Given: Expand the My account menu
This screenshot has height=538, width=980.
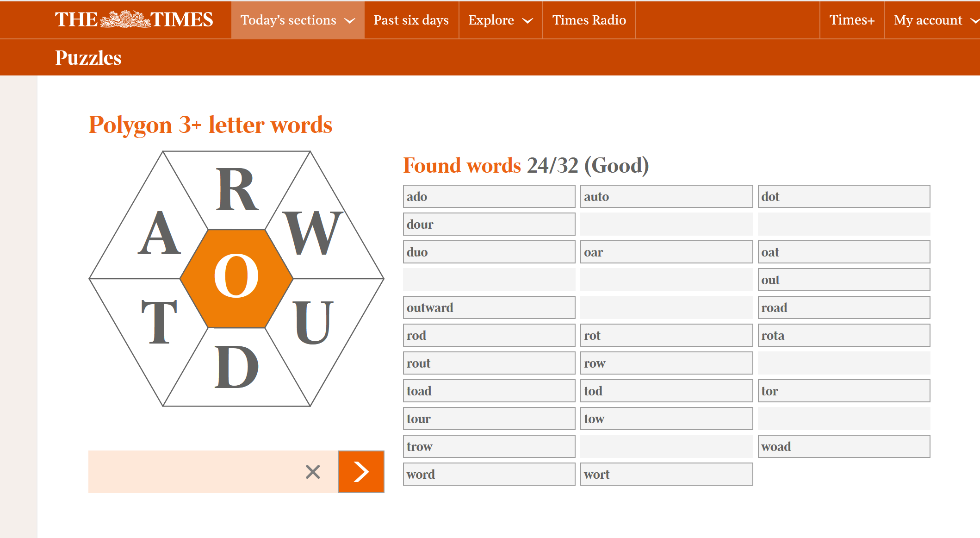Looking at the screenshot, I should (x=936, y=20).
